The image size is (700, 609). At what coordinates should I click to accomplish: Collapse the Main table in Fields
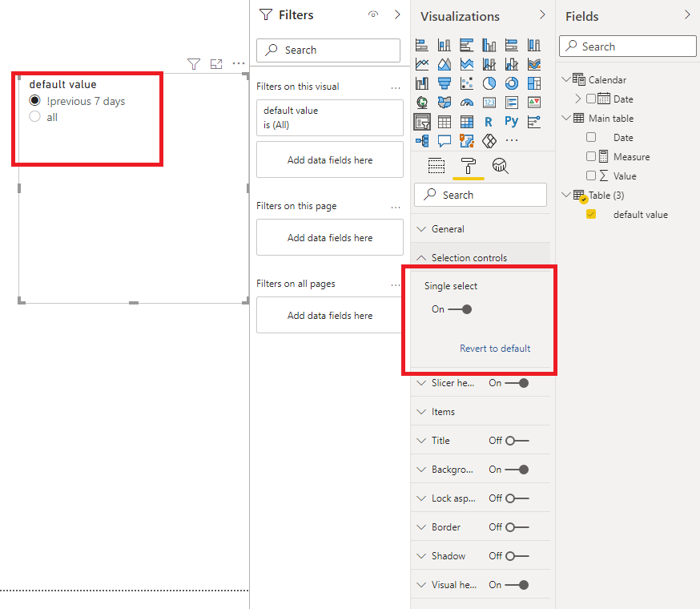click(566, 118)
